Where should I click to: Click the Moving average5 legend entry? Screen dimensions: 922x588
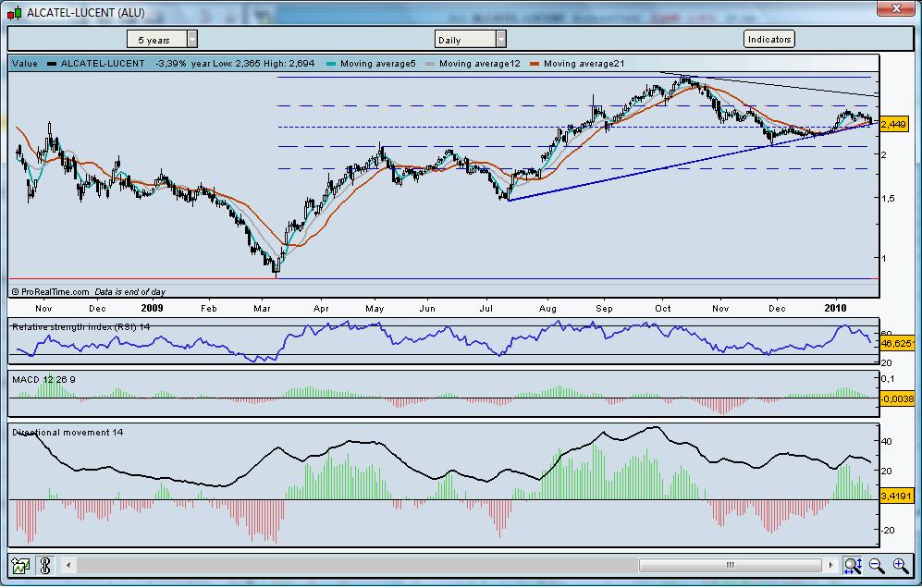[377, 63]
